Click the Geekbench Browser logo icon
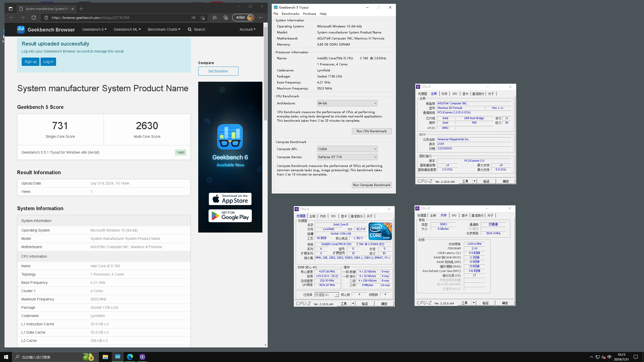This screenshot has height=362, width=644. point(21,30)
